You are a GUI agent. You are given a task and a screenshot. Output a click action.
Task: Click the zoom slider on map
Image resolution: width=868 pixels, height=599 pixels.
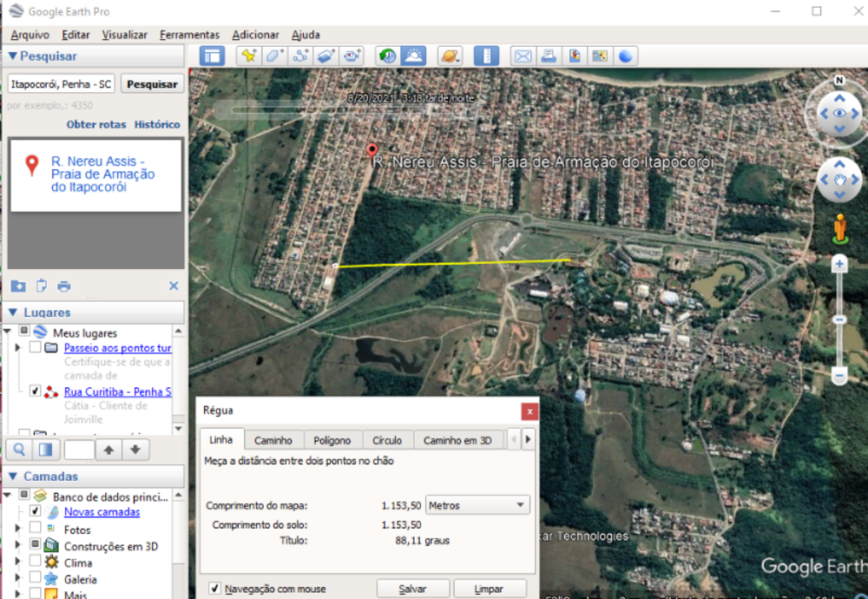[x=839, y=319]
